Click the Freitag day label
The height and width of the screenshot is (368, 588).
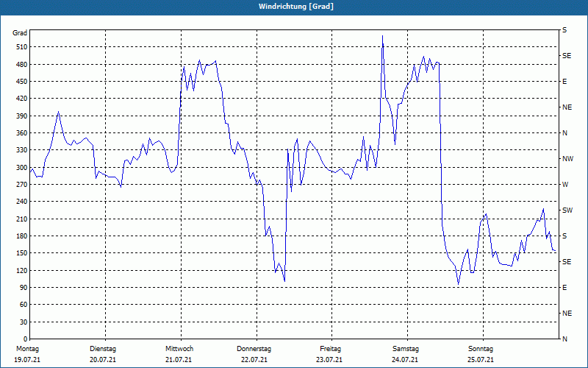point(330,349)
